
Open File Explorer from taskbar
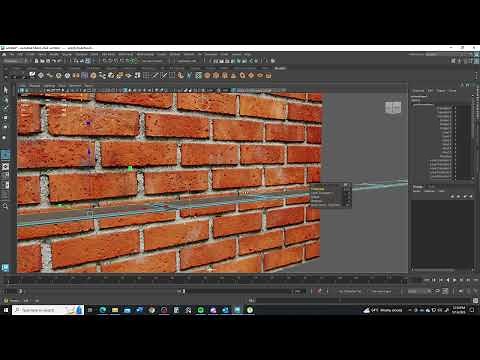[115, 310]
